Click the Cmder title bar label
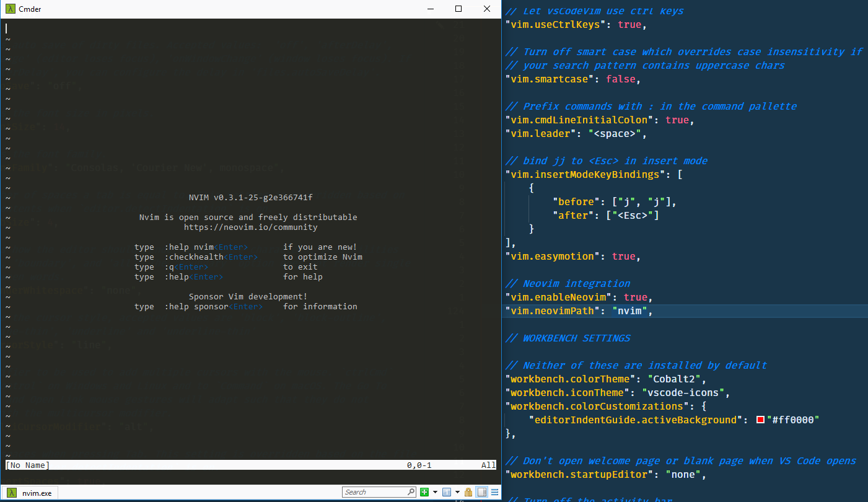 29,9
